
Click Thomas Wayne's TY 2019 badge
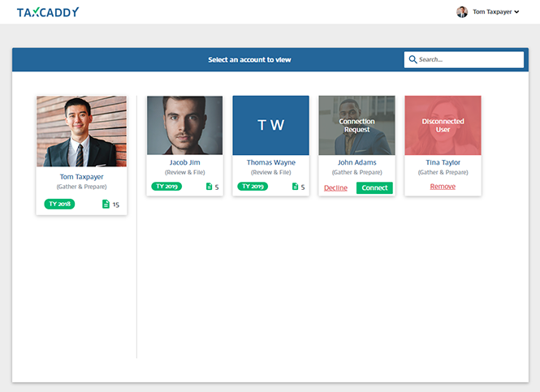click(x=253, y=187)
